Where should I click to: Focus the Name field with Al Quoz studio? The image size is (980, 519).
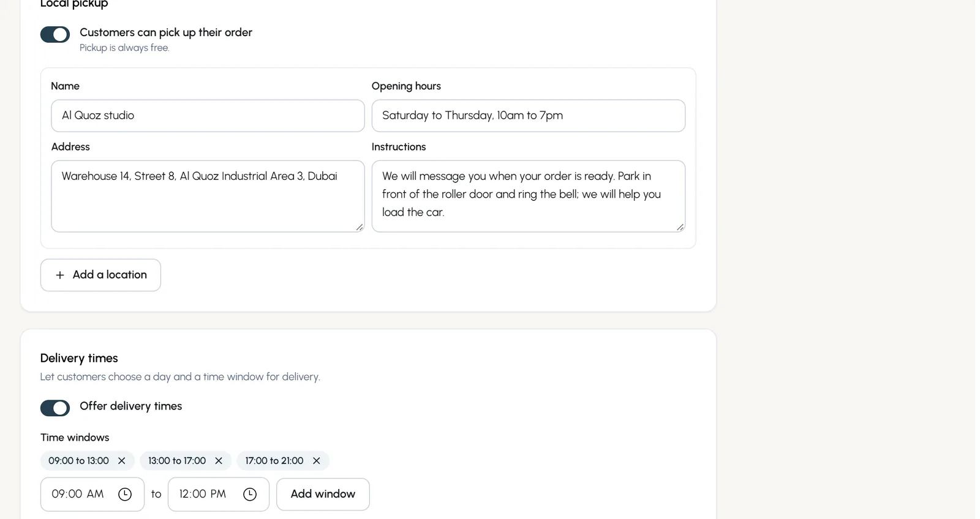tap(208, 116)
